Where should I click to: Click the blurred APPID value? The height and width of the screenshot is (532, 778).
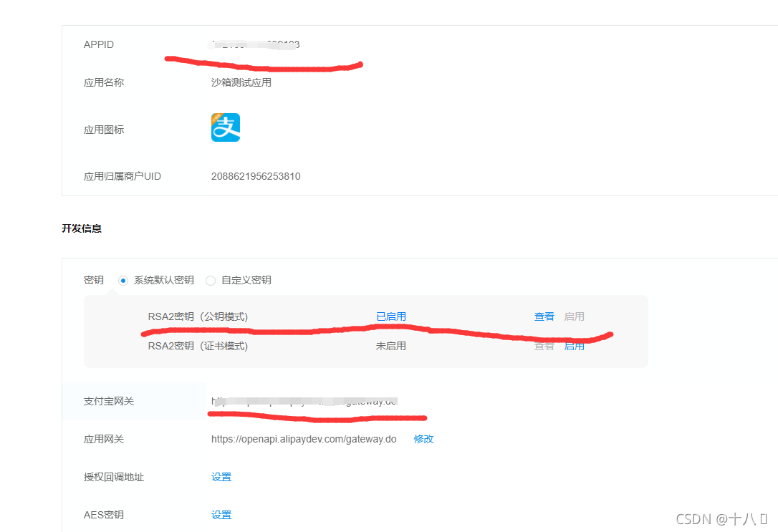[254, 44]
